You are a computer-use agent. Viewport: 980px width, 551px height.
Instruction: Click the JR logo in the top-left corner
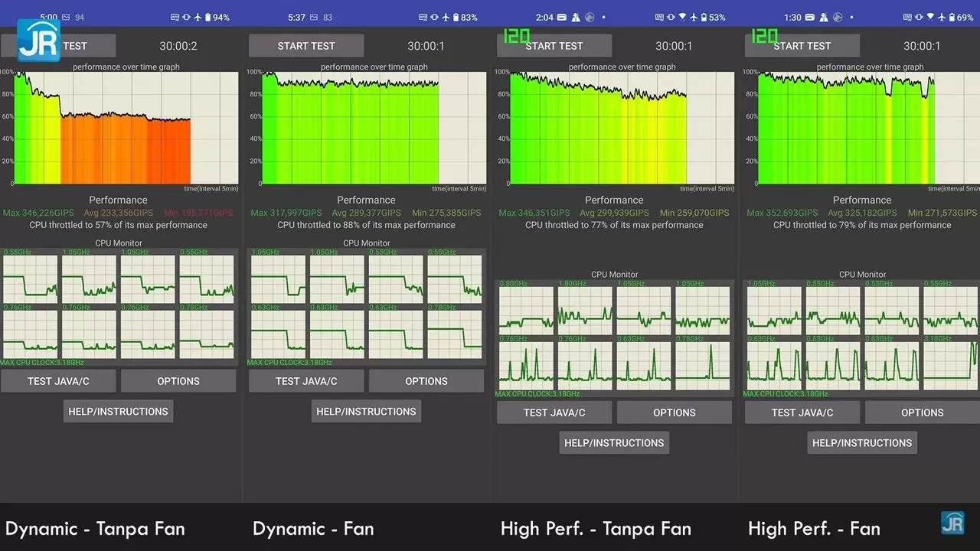tap(38, 42)
